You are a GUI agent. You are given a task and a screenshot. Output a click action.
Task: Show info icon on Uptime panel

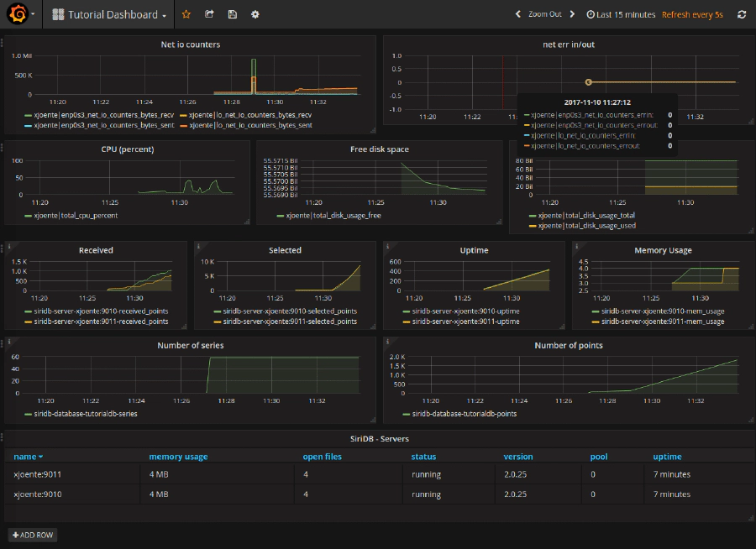387,246
